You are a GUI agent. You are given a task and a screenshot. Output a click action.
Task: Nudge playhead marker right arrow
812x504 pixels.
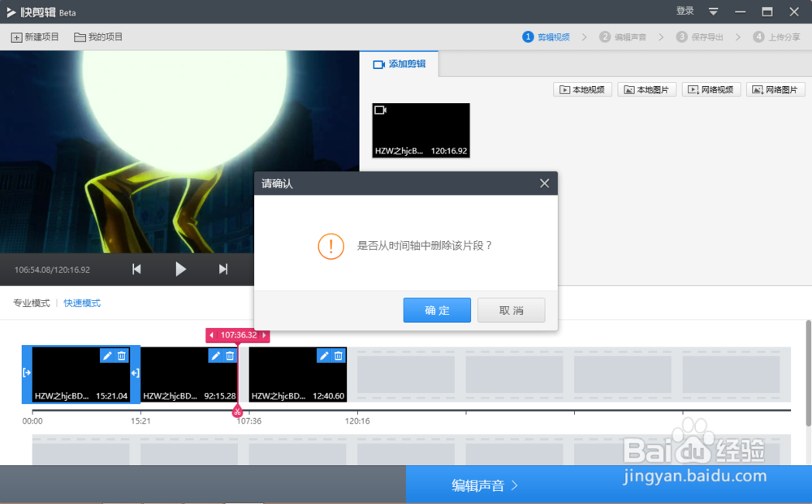point(264,335)
